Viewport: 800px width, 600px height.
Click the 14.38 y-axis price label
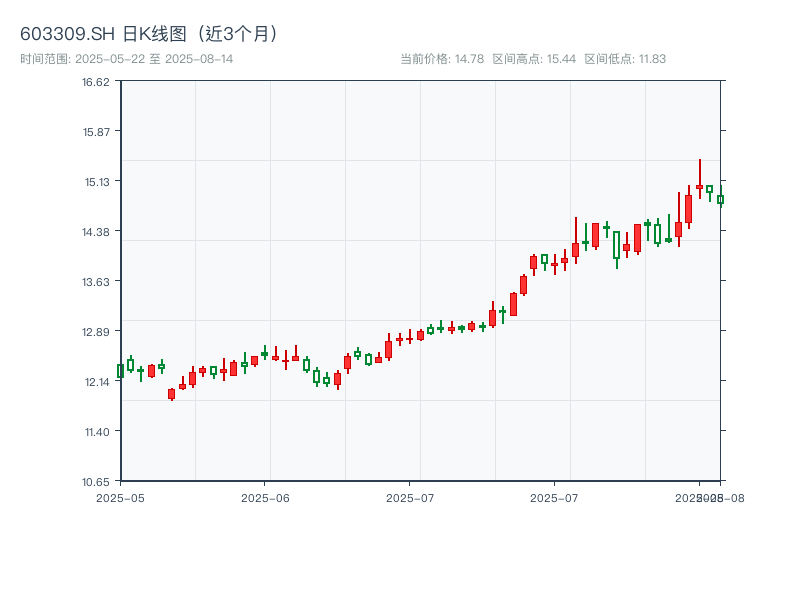96,232
